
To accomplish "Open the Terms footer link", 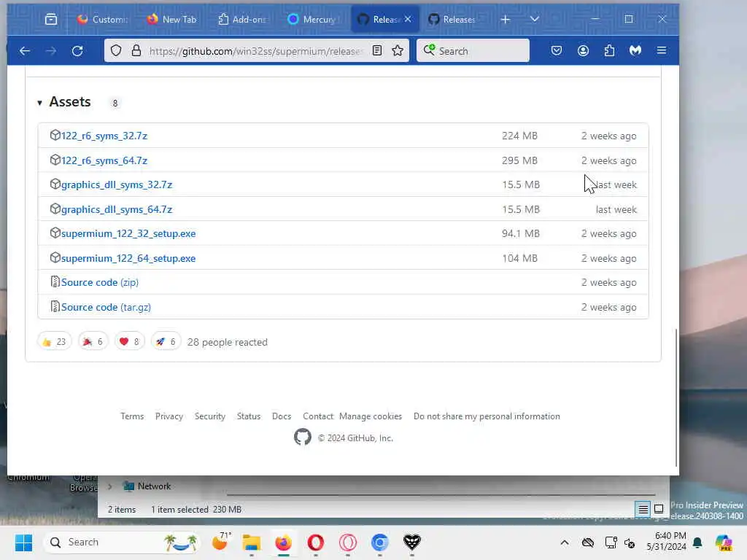I will point(132,416).
